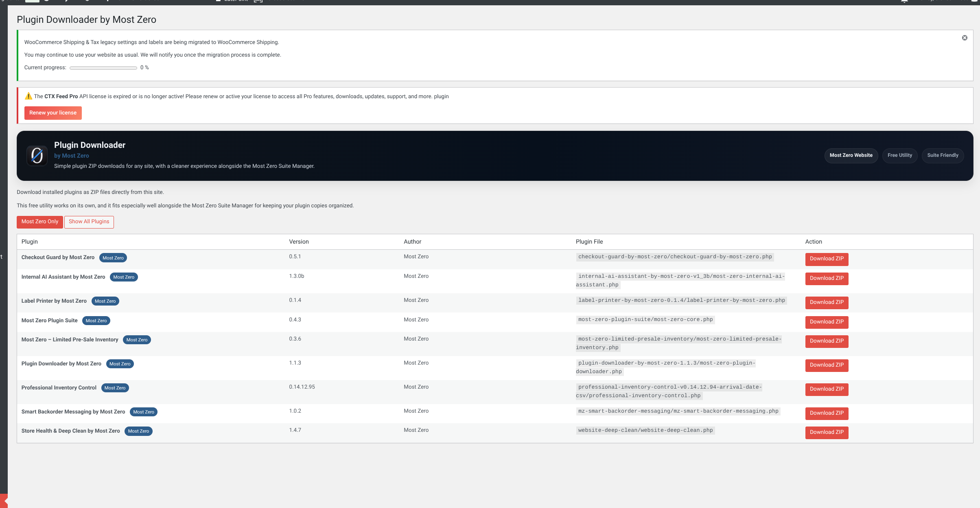The image size is (980, 508).
Task: Click the label-printer-by-most-zero.php file path
Action: (x=682, y=300)
